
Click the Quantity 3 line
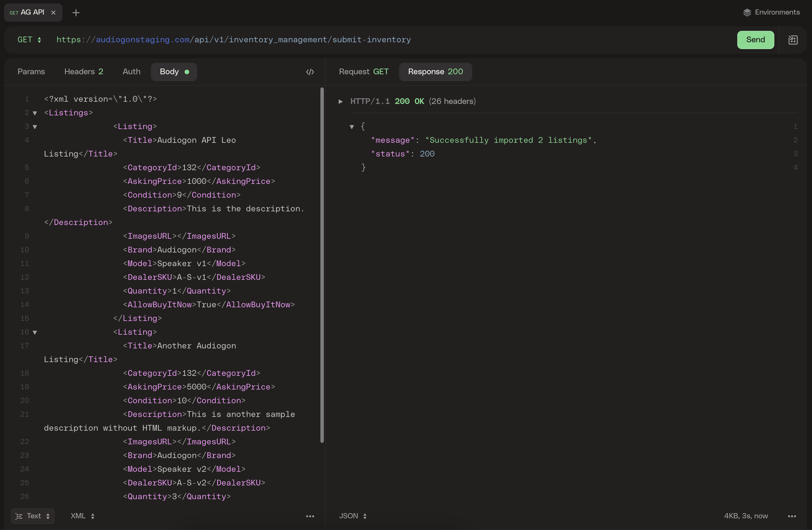click(177, 496)
